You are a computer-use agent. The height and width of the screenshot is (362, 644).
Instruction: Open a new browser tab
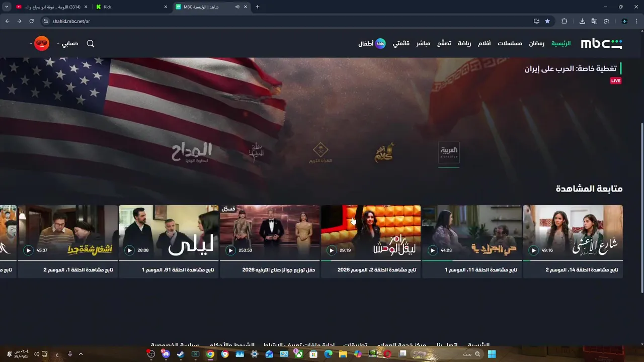[258, 7]
